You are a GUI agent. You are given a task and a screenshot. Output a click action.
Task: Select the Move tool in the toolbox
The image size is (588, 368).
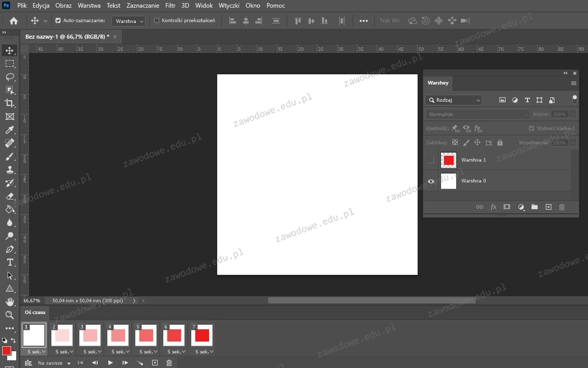pos(10,50)
